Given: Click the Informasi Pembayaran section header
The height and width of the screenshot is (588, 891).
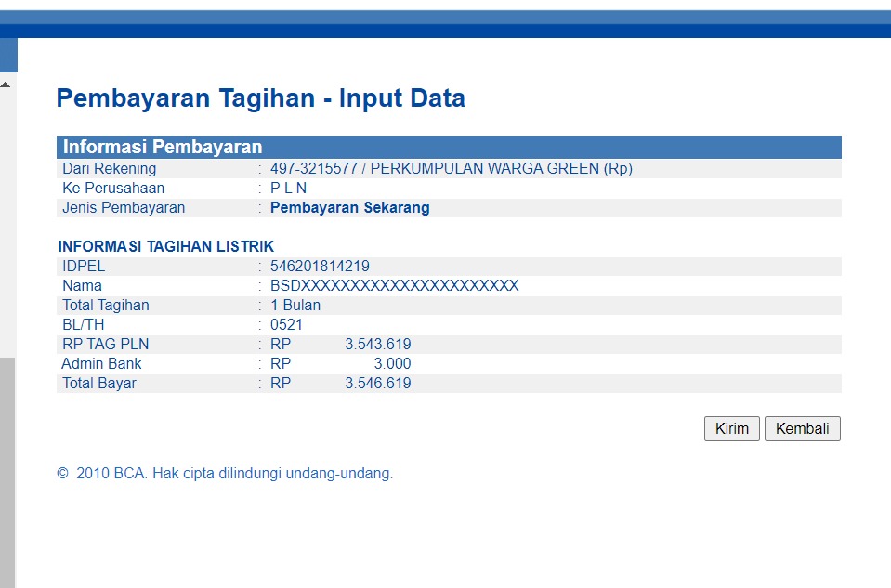Looking at the screenshot, I should click(163, 147).
